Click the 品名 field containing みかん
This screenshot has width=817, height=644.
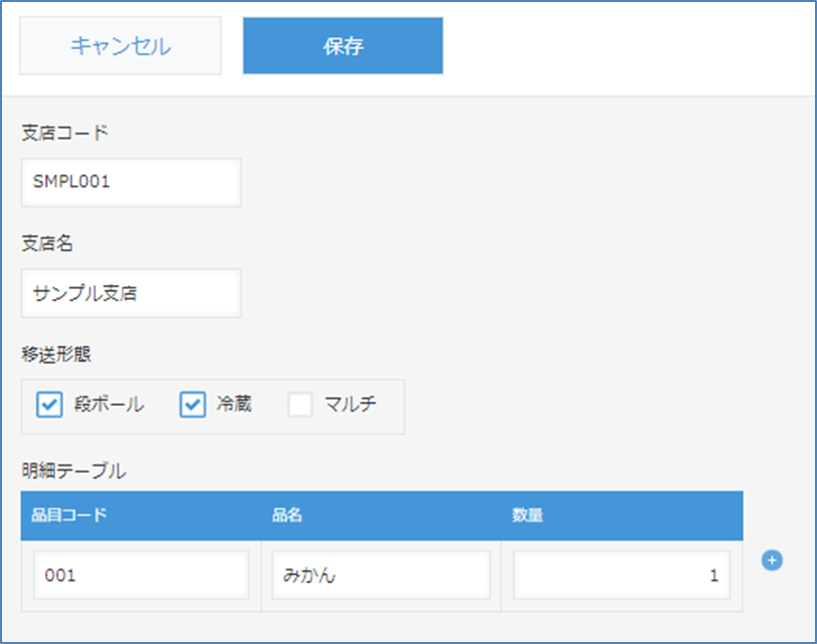(x=381, y=575)
